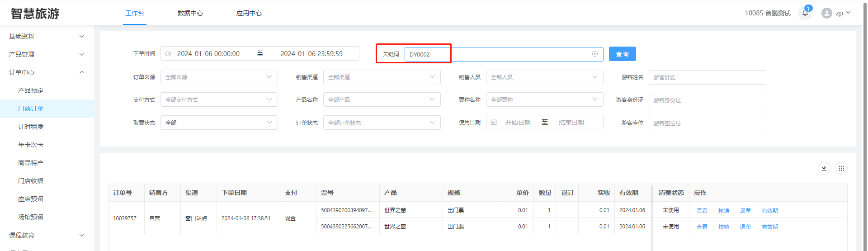
Task: Switch to the 应用中心 tab
Action: [x=249, y=13]
